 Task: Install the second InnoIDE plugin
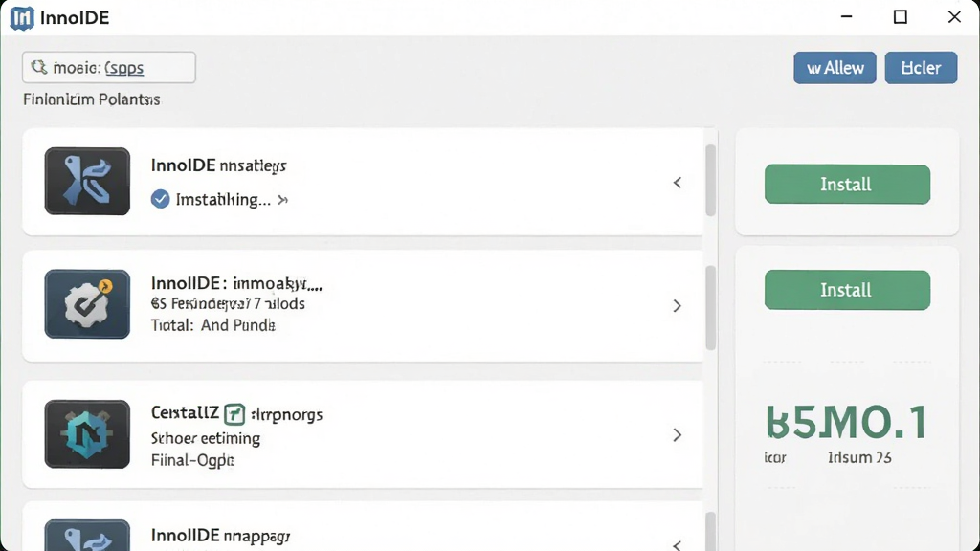848,290
